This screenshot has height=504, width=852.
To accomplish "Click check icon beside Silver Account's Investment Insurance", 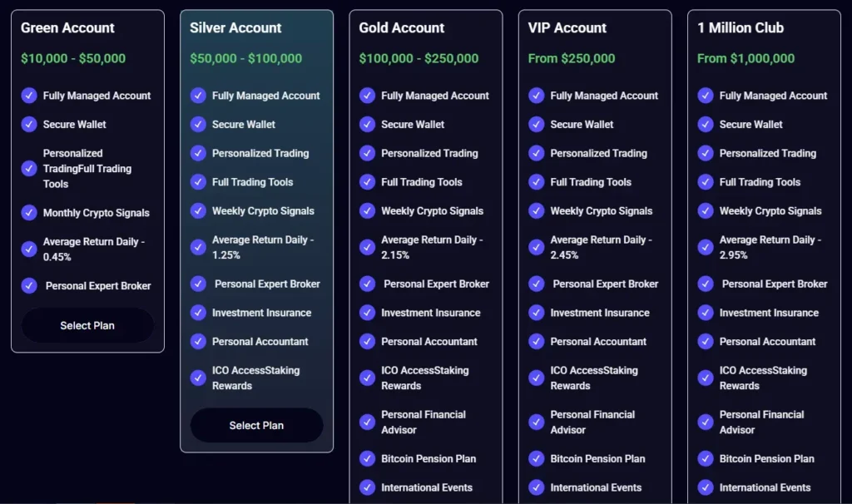I will pos(198,313).
